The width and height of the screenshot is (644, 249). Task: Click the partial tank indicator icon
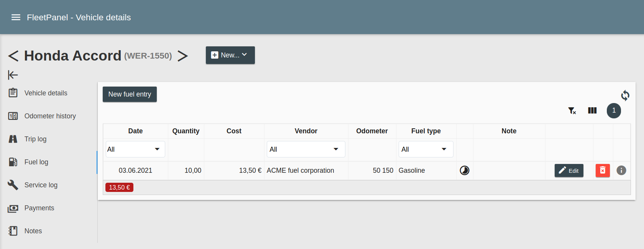[x=464, y=170]
